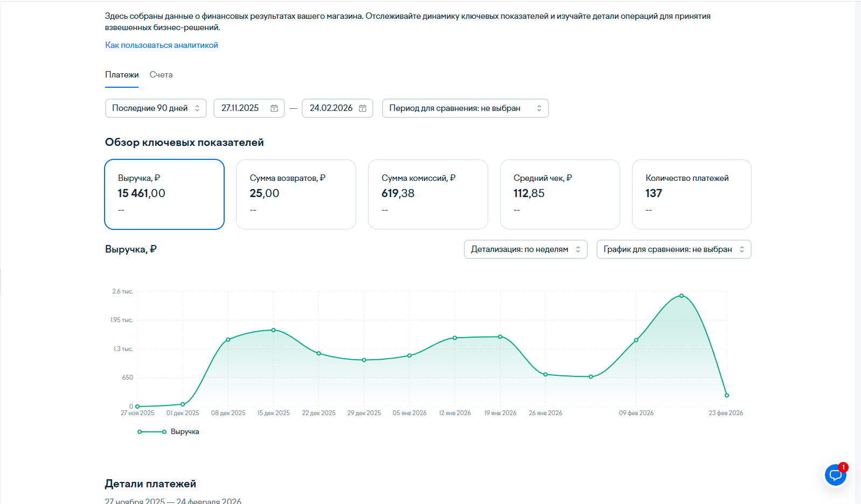Toggle the Выручка legend series marker

point(152,432)
